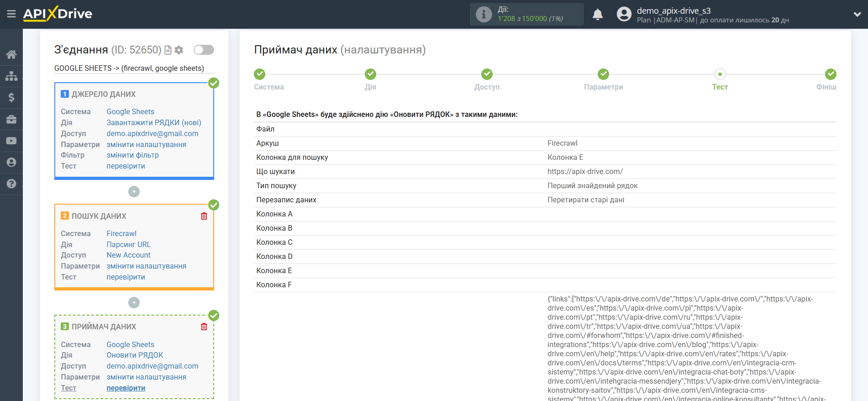
Task: Click the Колонка E search value
Action: click(565, 157)
